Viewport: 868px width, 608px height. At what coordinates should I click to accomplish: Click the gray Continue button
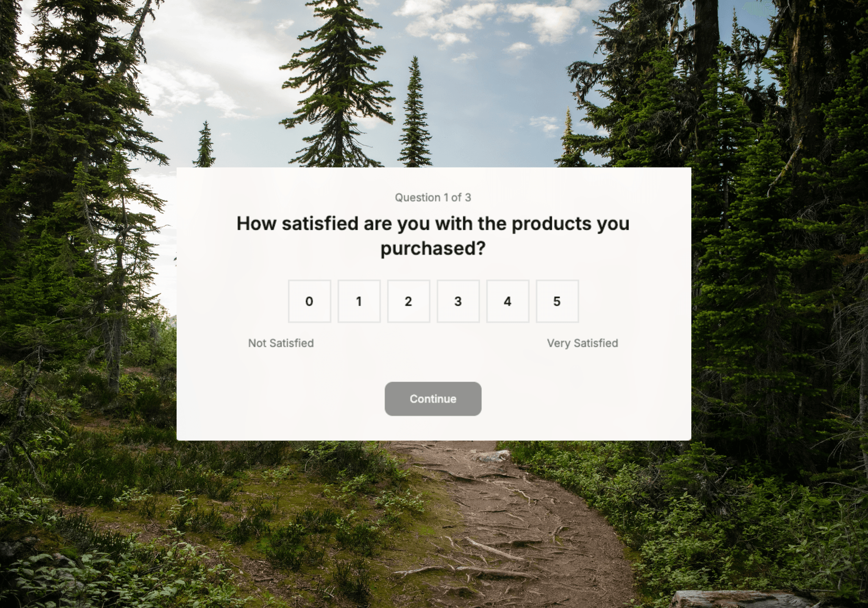(x=433, y=399)
